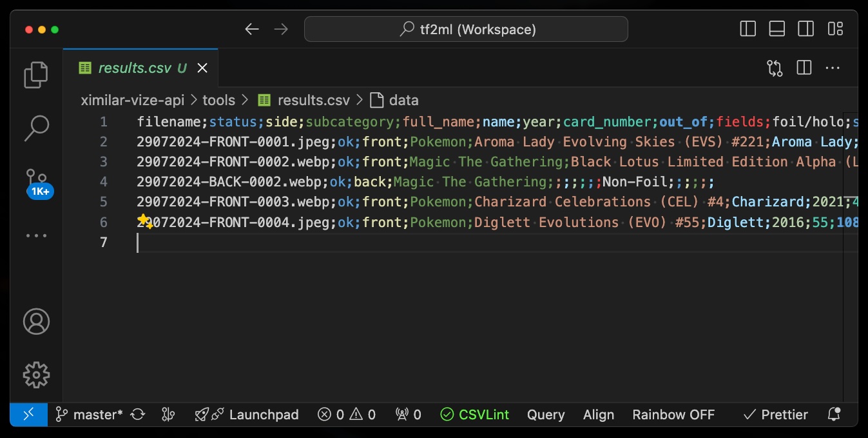The width and height of the screenshot is (868, 438).
Task: Open the Explorer view in activity bar
Action: click(36, 75)
